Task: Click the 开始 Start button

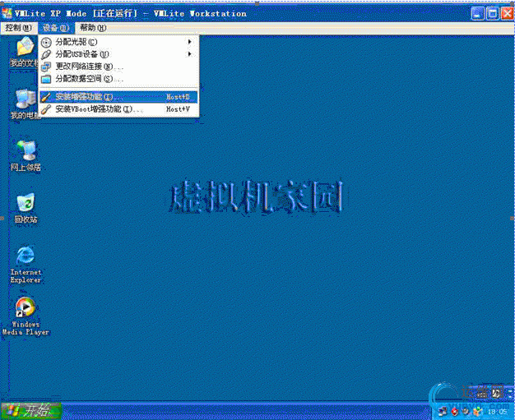Action: [31, 411]
